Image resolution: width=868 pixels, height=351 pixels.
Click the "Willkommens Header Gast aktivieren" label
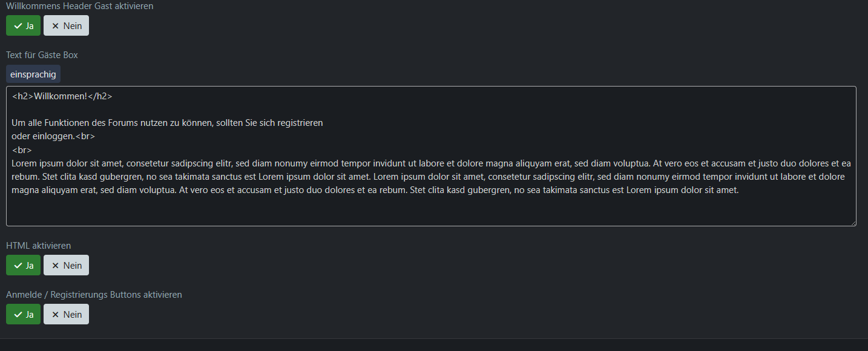click(80, 6)
